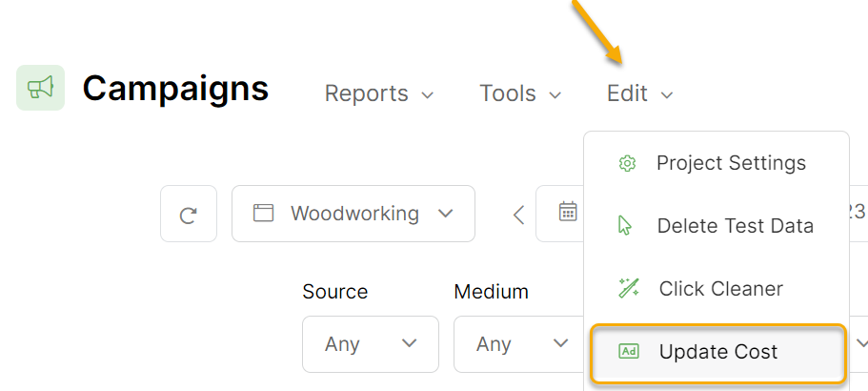Choose Delete Test Data menu entry
The width and height of the screenshot is (868, 391).
735,226
